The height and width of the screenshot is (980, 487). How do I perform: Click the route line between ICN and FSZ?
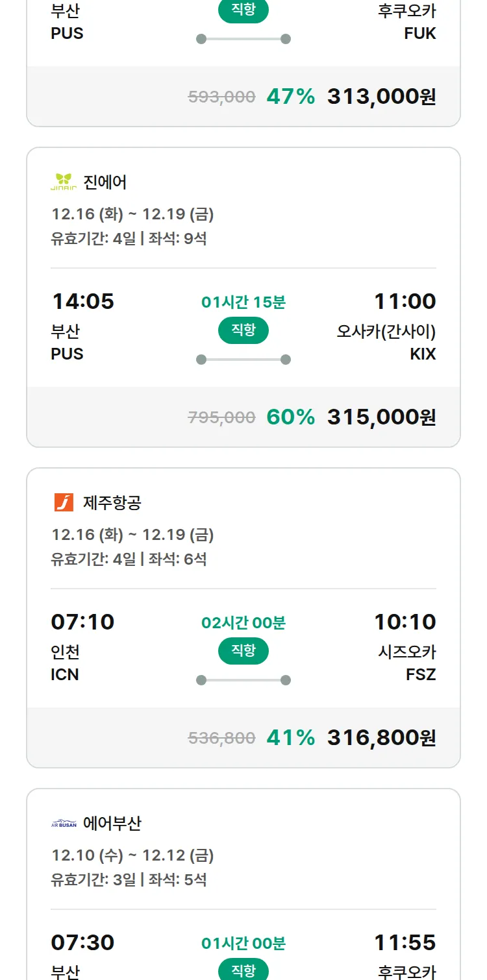(243, 680)
